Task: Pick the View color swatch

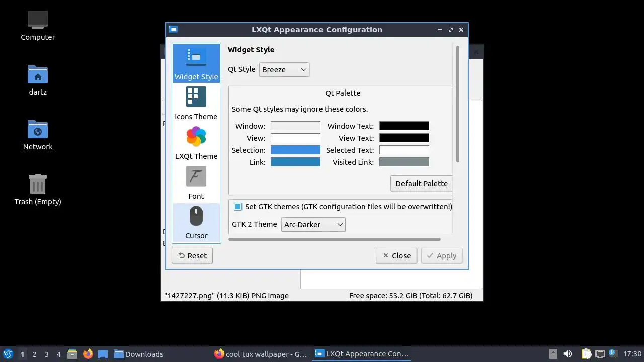Action: 295,138
